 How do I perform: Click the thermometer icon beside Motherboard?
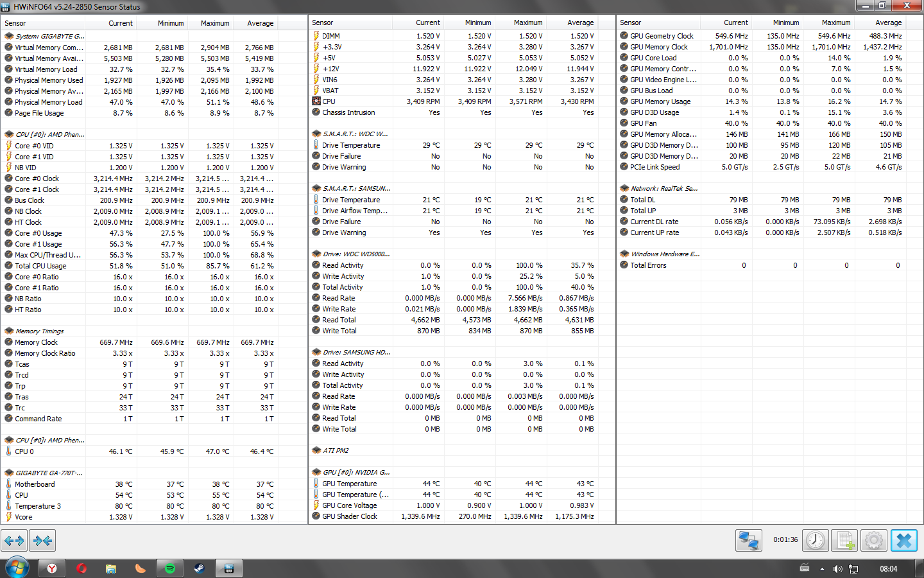[9, 484]
